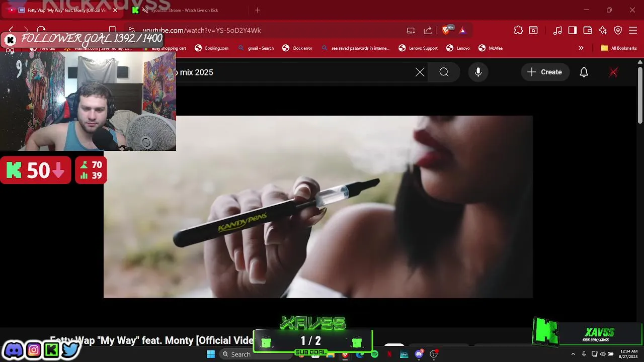Open the Clock error bookmark

(297, 48)
